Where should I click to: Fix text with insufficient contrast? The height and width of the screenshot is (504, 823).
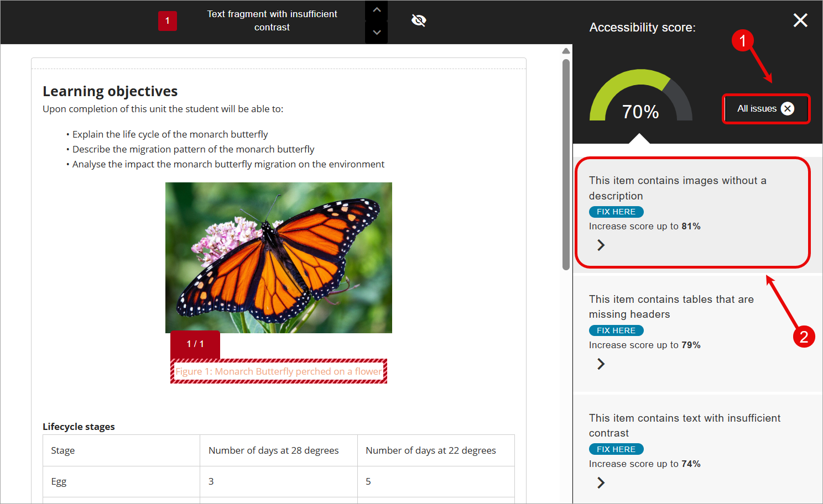(616, 449)
